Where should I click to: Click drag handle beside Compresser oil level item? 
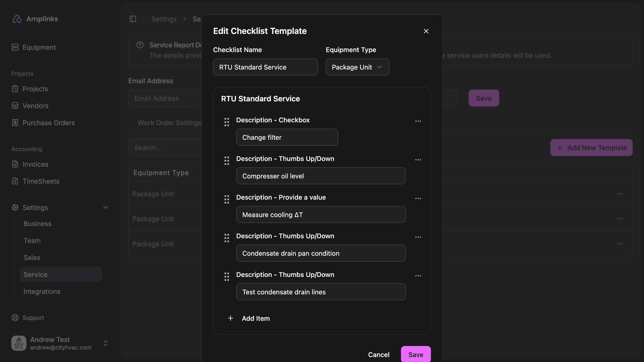pos(227,161)
